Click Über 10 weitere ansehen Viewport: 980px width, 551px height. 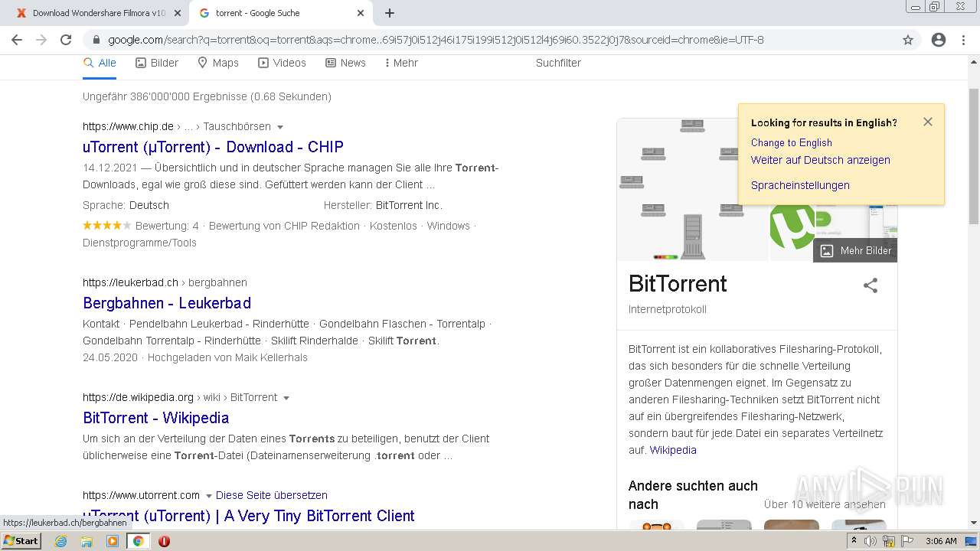[825, 504]
